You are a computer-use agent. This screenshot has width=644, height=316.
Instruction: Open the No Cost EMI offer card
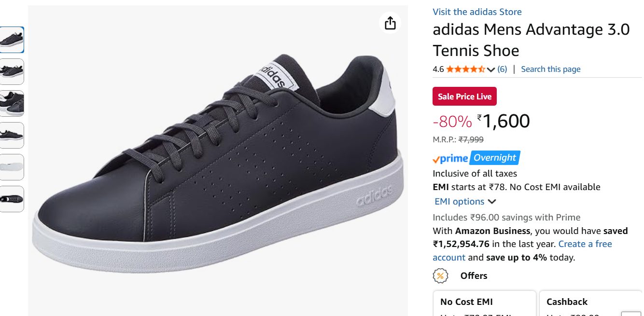click(x=484, y=303)
